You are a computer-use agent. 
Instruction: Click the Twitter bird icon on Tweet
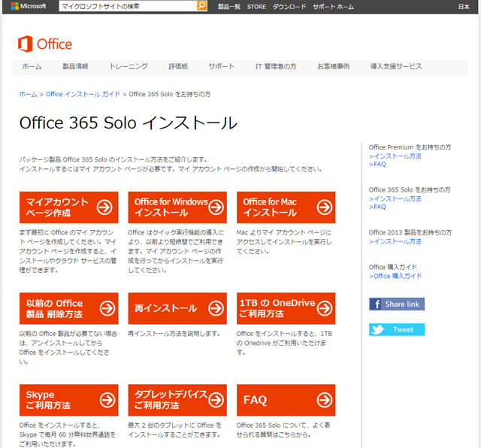[377, 329]
